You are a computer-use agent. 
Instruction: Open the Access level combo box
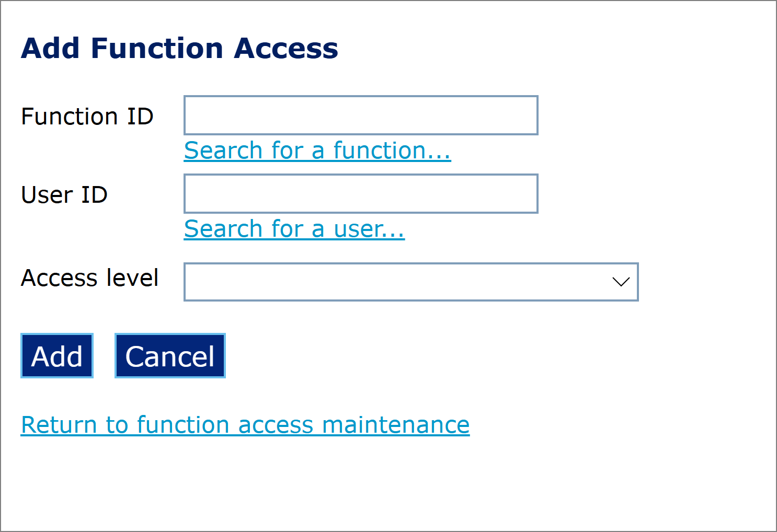point(410,282)
